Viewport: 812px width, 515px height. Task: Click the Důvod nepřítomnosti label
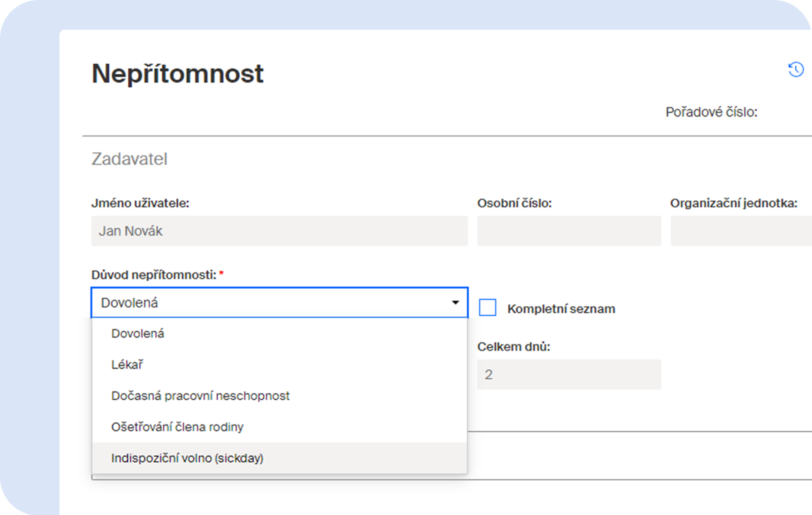pyautogui.click(x=154, y=275)
